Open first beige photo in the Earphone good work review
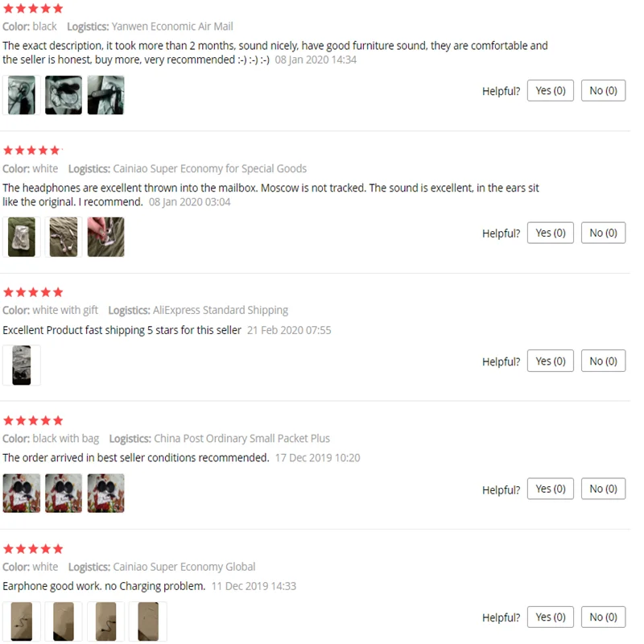The height and width of the screenshot is (644, 644). pos(22,621)
